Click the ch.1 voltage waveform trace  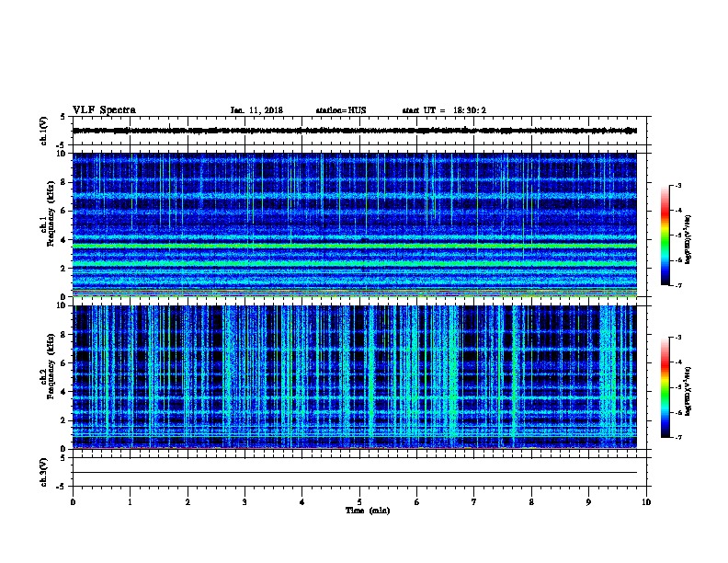[x=355, y=131]
